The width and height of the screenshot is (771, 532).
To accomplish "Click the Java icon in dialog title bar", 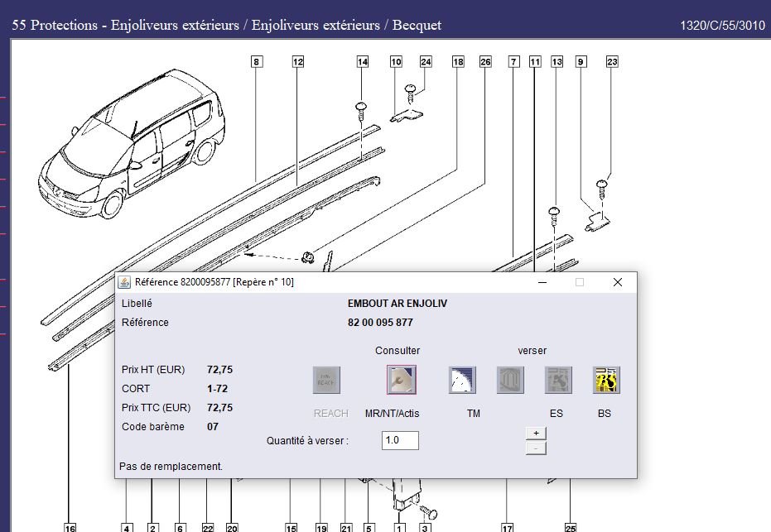I will 124,282.
